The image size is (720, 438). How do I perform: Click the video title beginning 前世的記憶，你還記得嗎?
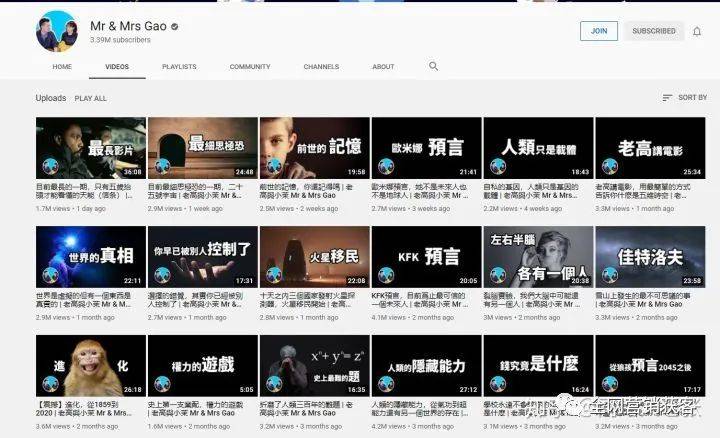(307, 191)
